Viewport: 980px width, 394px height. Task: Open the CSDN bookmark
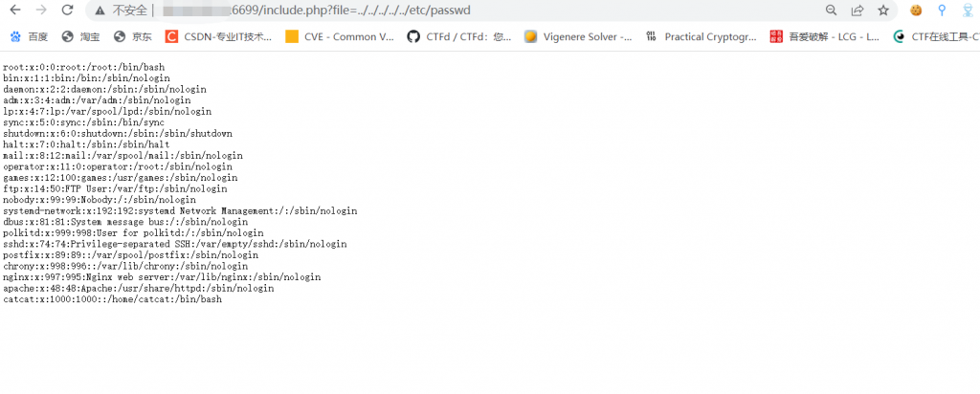(218, 37)
